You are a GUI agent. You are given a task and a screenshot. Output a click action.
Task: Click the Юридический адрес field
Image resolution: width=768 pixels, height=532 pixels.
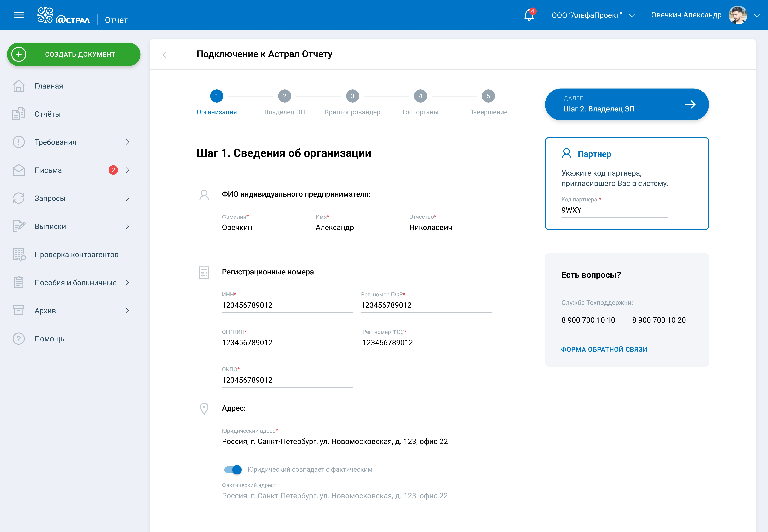pos(357,442)
